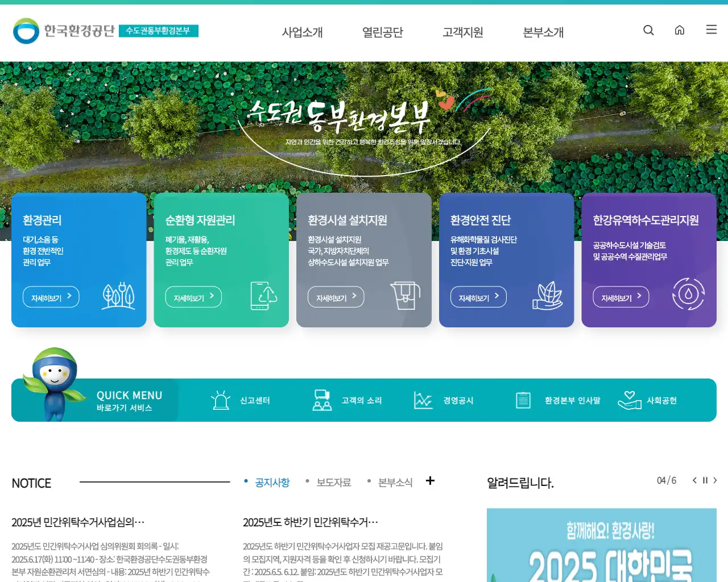Viewport: 728px width, 582px height.
Task: Click the water-drop recycle icon on 한강유역 card
Action: 689,296
